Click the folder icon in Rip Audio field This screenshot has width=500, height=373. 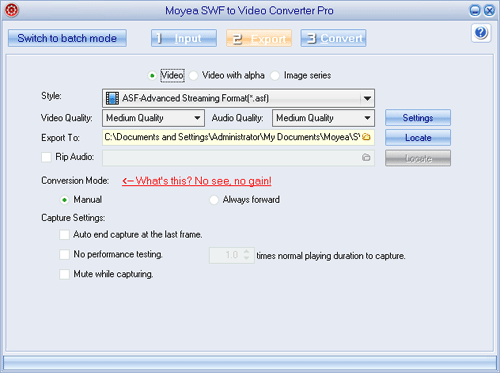point(366,157)
